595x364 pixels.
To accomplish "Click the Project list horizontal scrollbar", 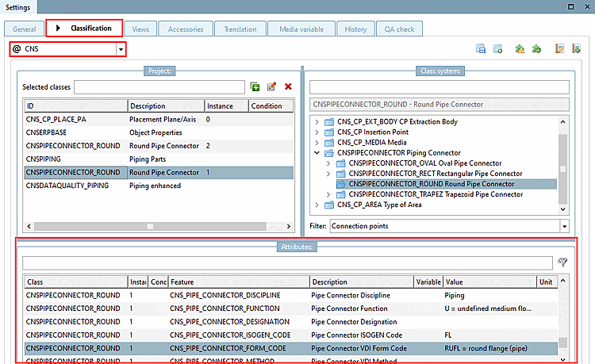I will click(x=151, y=226).
